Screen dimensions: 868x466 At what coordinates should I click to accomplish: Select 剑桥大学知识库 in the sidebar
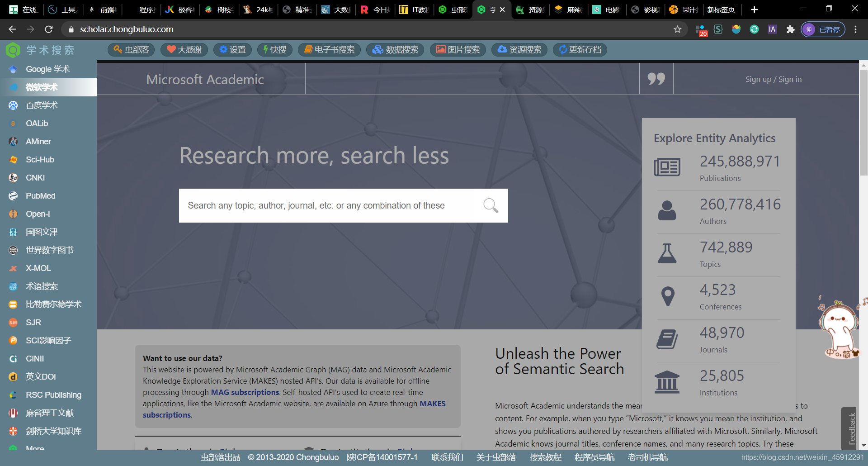[48, 431]
